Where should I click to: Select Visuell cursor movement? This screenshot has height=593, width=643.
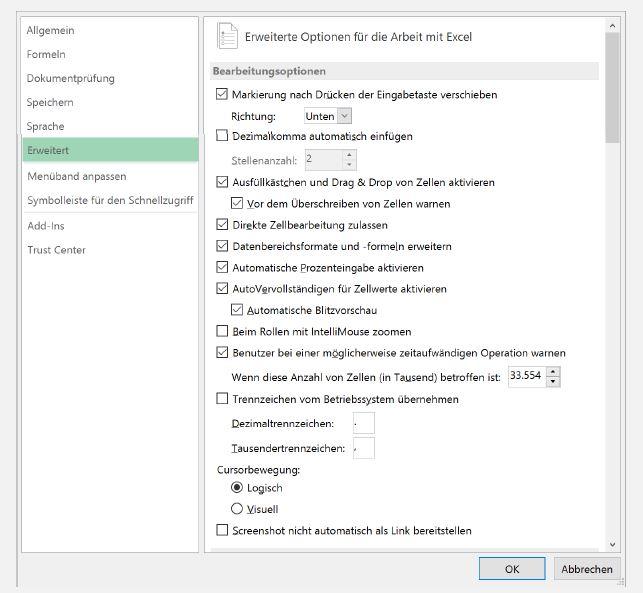coord(237,509)
